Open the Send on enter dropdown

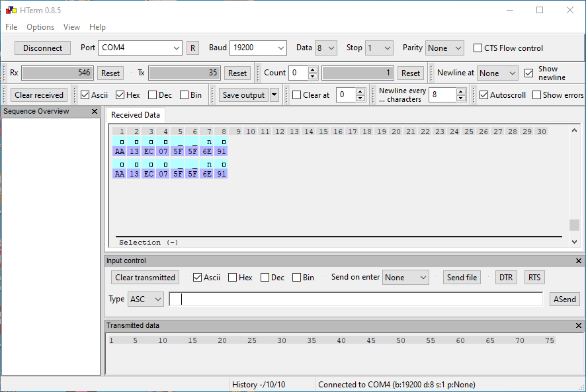[x=406, y=278]
